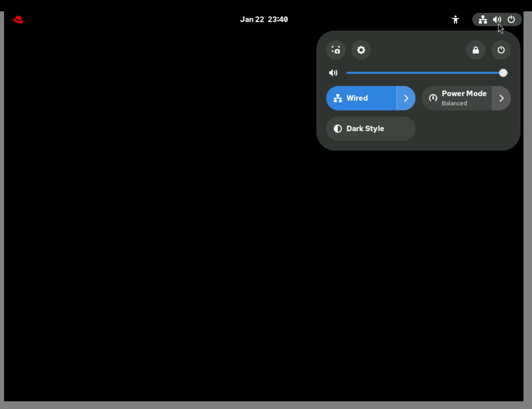Click the middle of the volume slider
This screenshot has width=532, height=409.
coord(424,73)
